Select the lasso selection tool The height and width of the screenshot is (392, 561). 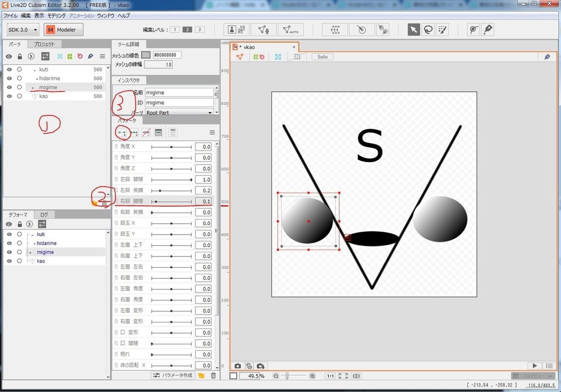point(428,29)
